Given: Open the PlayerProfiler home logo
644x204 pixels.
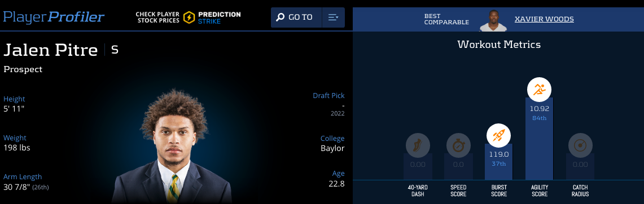Looking at the screenshot, I should [54, 17].
